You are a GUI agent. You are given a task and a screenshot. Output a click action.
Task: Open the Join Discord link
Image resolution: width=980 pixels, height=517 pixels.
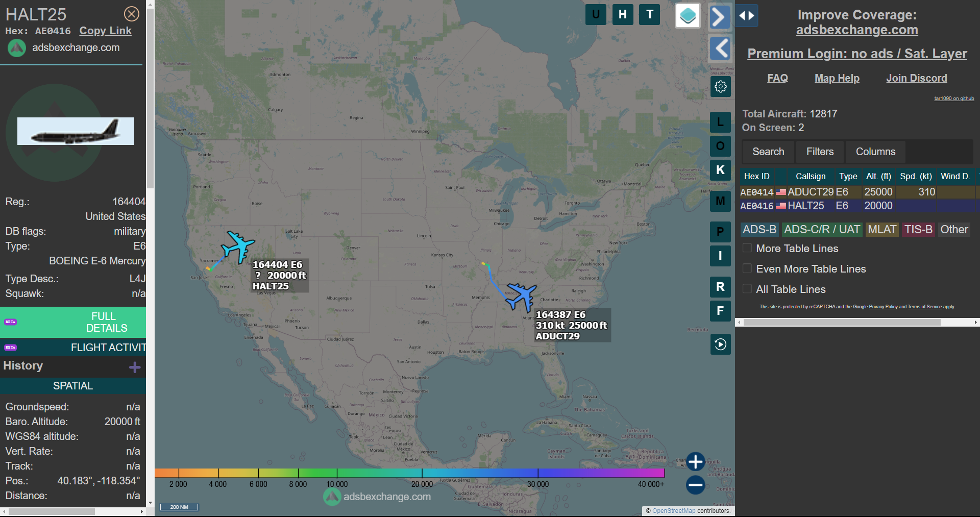(x=917, y=78)
